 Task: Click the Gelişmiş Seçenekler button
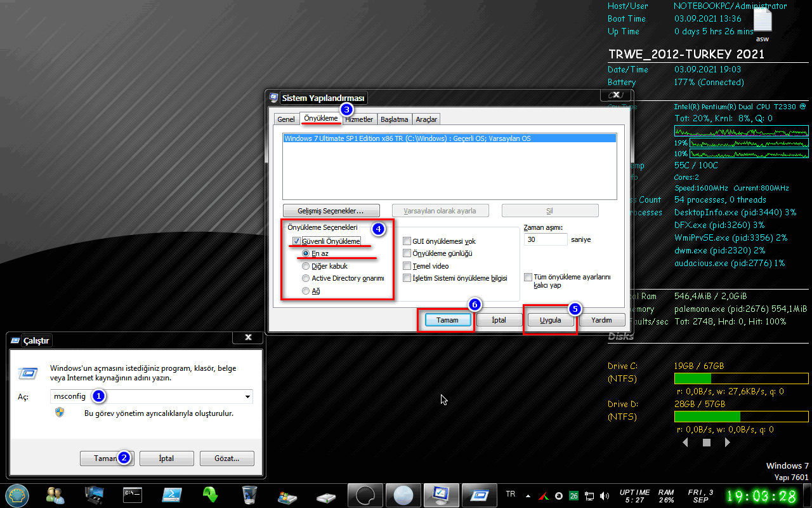331,210
